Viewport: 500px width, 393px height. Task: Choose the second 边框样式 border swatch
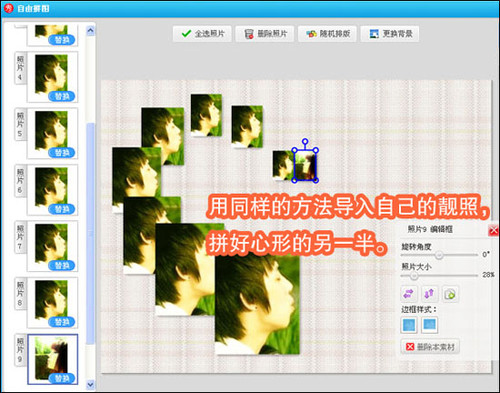click(x=429, y=325)
